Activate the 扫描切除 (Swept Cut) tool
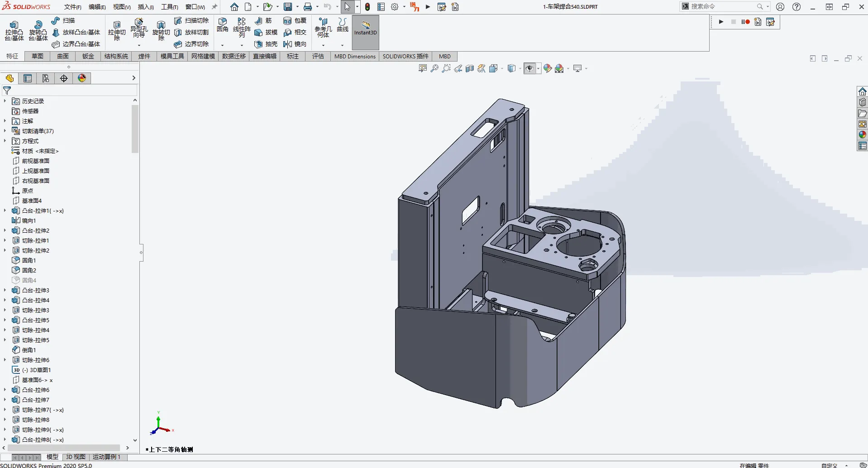The width and height of the screenshot is (868, 468). 191,20
